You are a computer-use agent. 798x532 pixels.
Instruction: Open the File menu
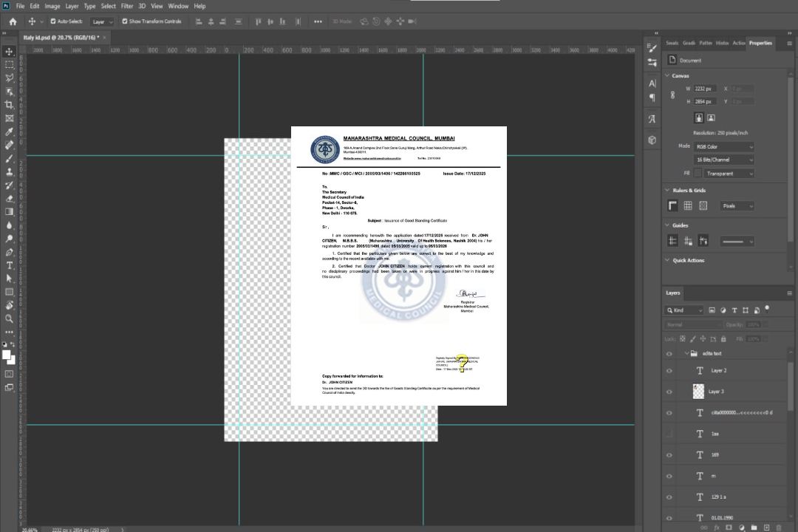click(21, 6)
